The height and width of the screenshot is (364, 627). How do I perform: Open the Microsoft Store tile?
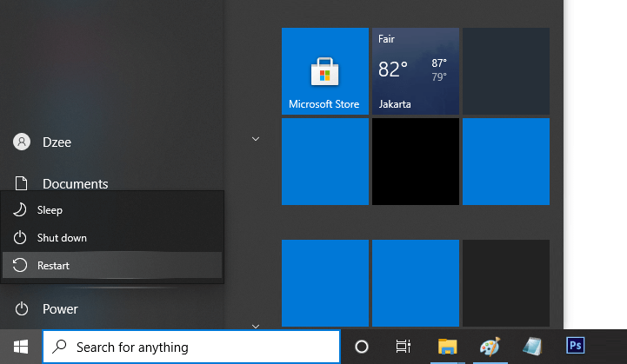[x=325, y=71]
